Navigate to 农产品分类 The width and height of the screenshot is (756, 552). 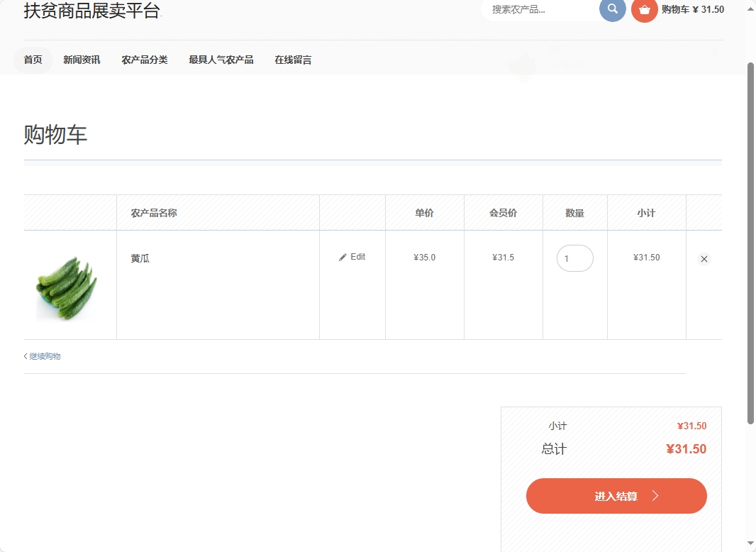145,60
